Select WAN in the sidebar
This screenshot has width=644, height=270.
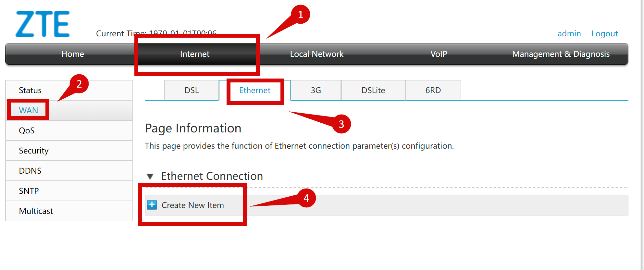click(x=29, y=110)
